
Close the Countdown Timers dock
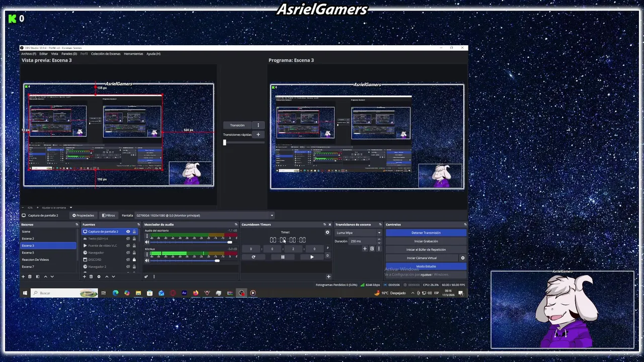click(330, 224)
